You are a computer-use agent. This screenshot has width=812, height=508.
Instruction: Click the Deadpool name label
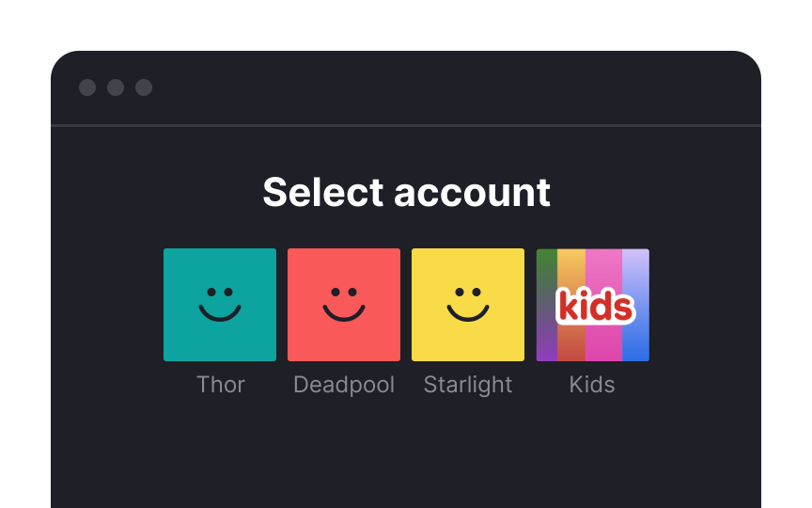(344, 385)
